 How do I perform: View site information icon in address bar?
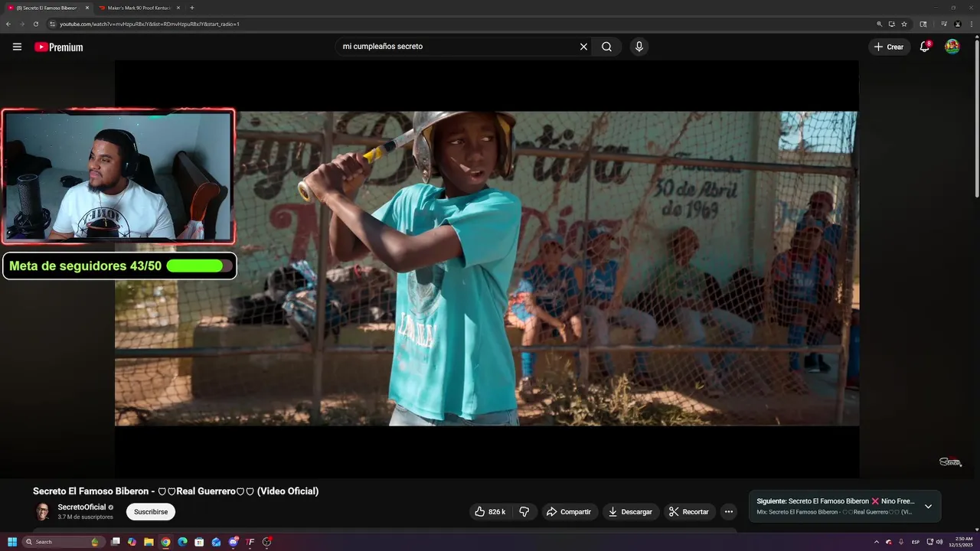52,24
